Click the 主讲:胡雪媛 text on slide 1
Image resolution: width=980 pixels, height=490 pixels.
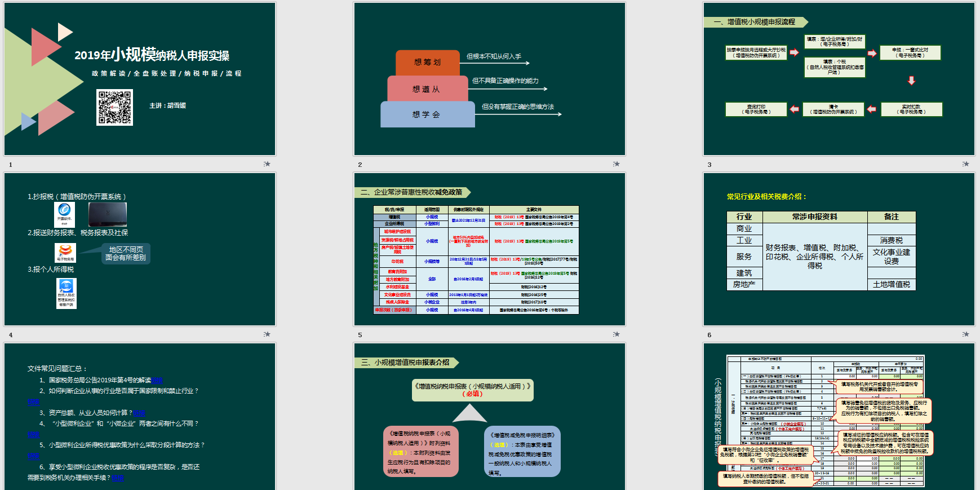167,105
